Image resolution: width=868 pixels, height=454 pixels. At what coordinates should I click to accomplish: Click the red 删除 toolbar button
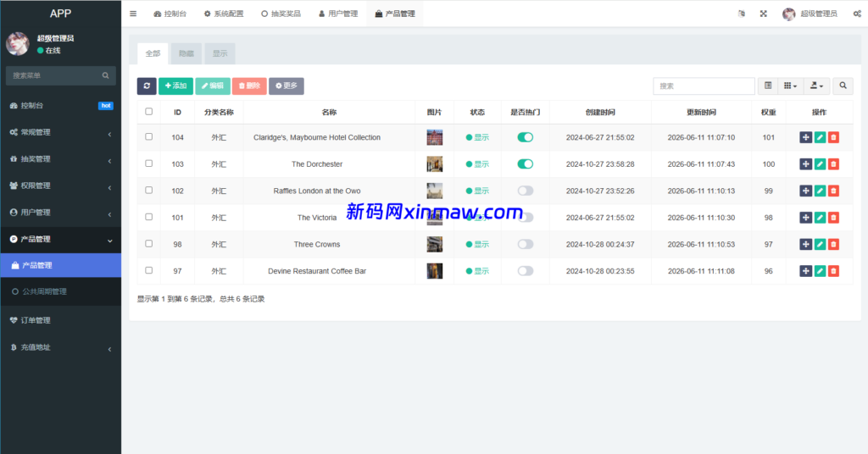pos(250,86)
